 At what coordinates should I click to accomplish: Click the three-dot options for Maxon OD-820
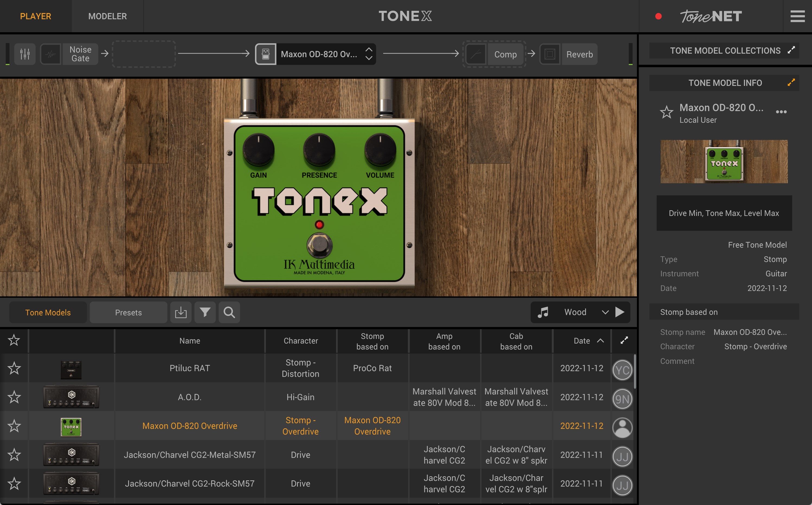point(781,112)
